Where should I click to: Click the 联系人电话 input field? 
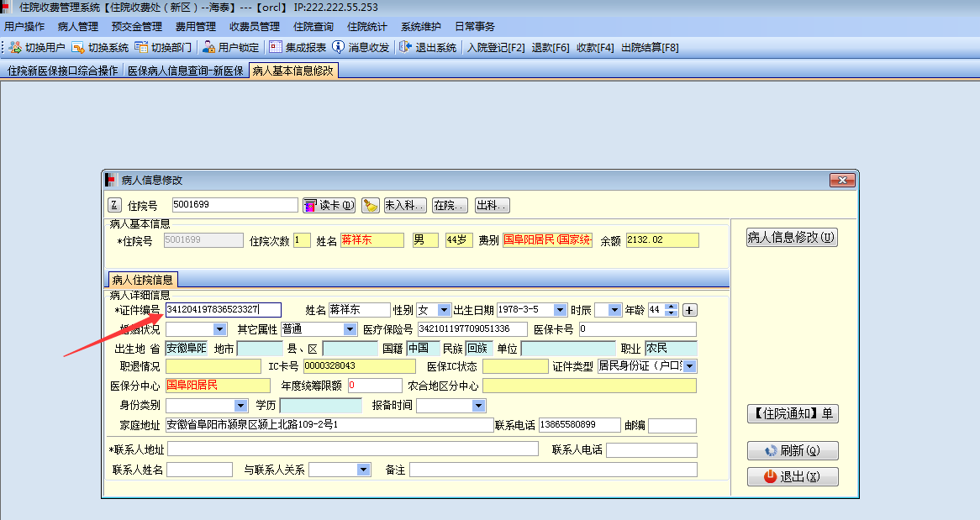651,450
